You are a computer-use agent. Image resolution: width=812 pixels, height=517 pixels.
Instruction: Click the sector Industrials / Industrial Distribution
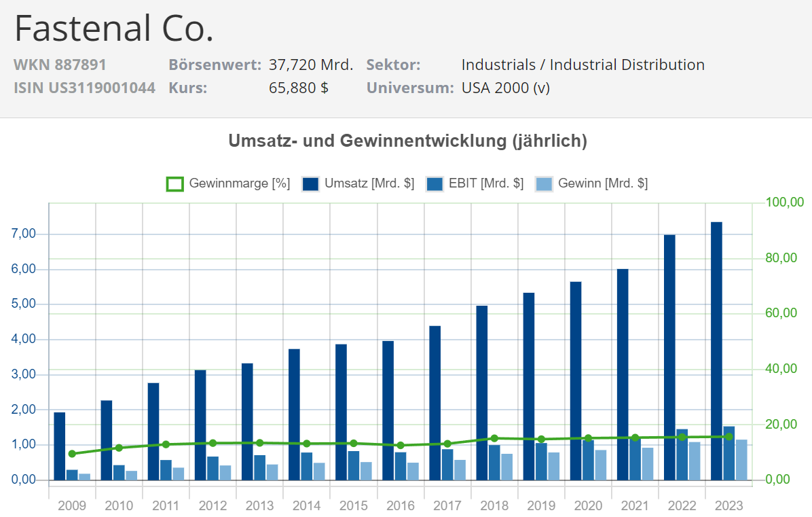coord(583,65)
